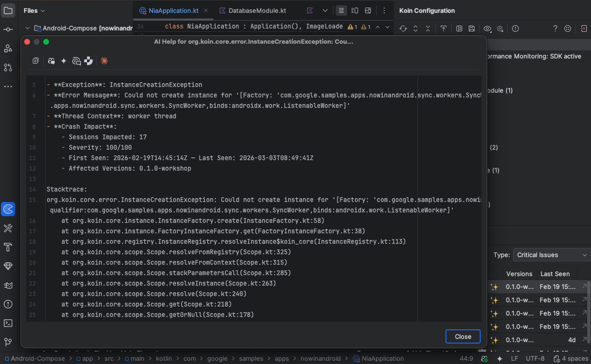Click the refresh icon in Koin Configuration toolbar
This screenshot has height=364, width=591.
click(x=403, y=29)
